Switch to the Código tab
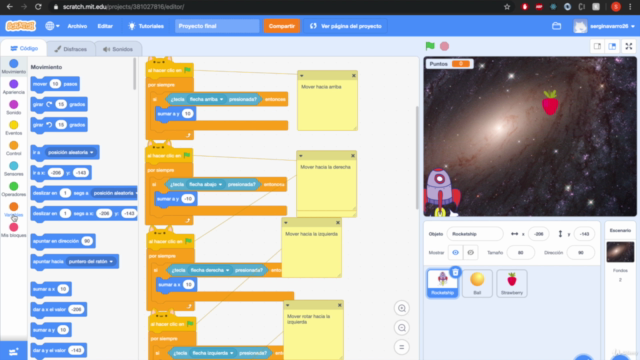Image resolution: width=640 pixels, height=360 pixels. click(x=24, y=48)
